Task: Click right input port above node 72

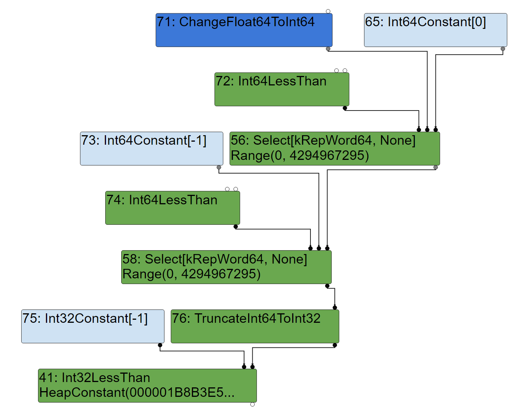Action: [x=345, y=71]
